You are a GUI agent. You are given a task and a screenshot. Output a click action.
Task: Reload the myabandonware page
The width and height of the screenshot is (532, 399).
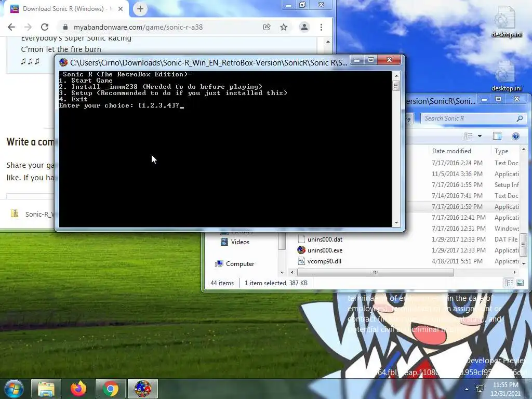(45, 27)
